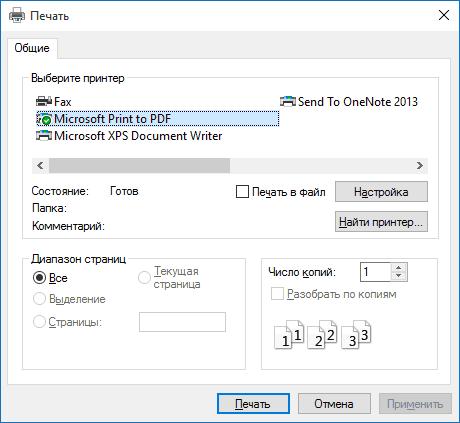460x423 pixels.
Task: Increase copies with the up arrow
Action: click(x=399, y=268)
